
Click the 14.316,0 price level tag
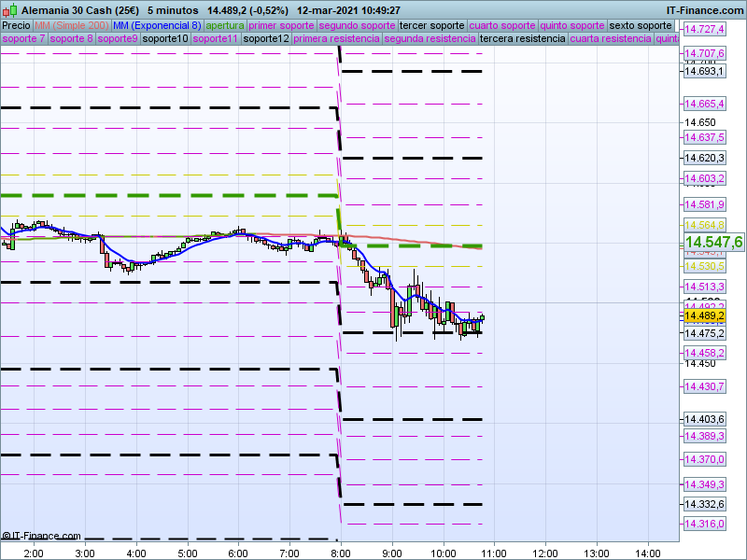[x=704, y=524]
